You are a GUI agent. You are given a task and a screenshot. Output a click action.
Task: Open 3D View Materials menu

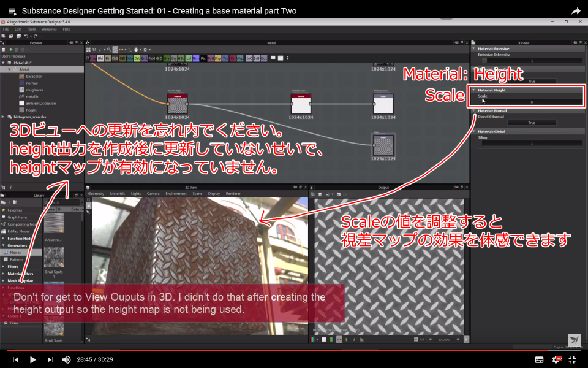(x=118, y=194)
